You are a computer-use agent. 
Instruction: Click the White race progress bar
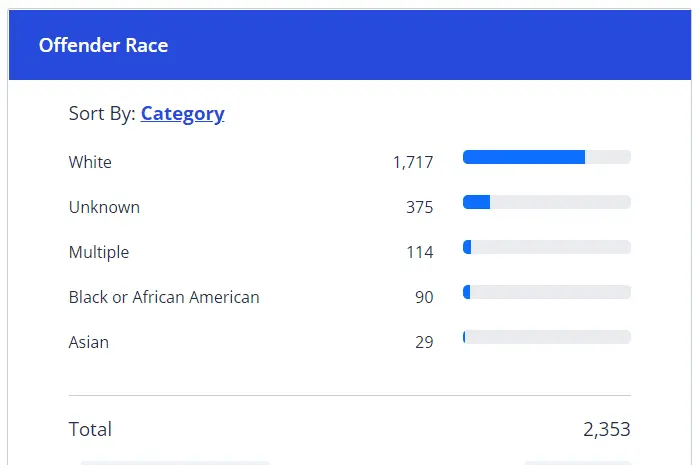[x=546, y=157]
